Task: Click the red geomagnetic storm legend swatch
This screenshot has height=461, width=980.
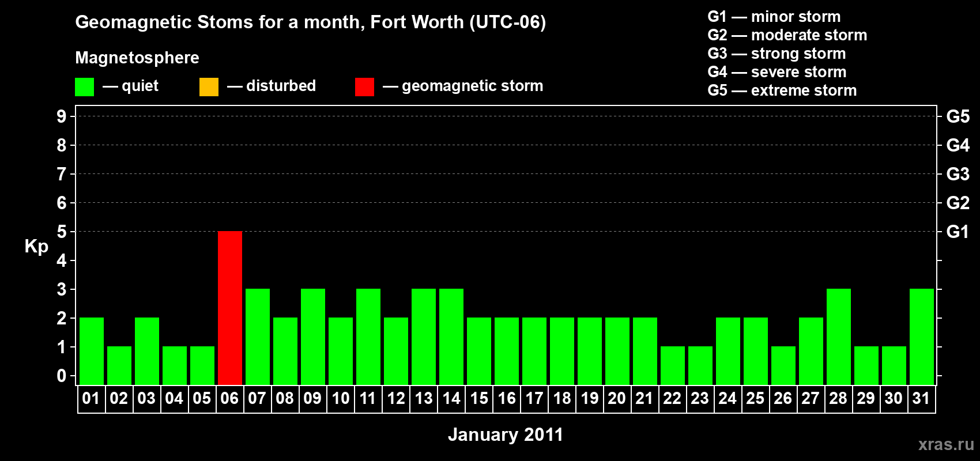Action: [364, 87]
